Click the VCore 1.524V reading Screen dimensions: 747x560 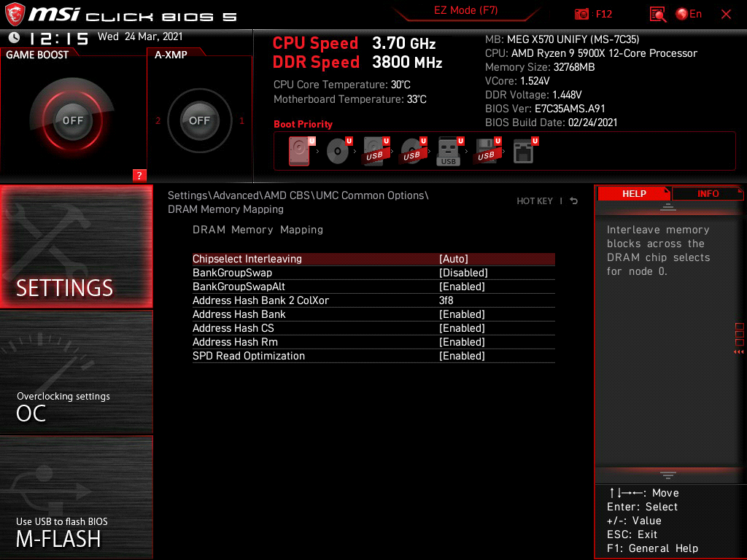(517, 81)
